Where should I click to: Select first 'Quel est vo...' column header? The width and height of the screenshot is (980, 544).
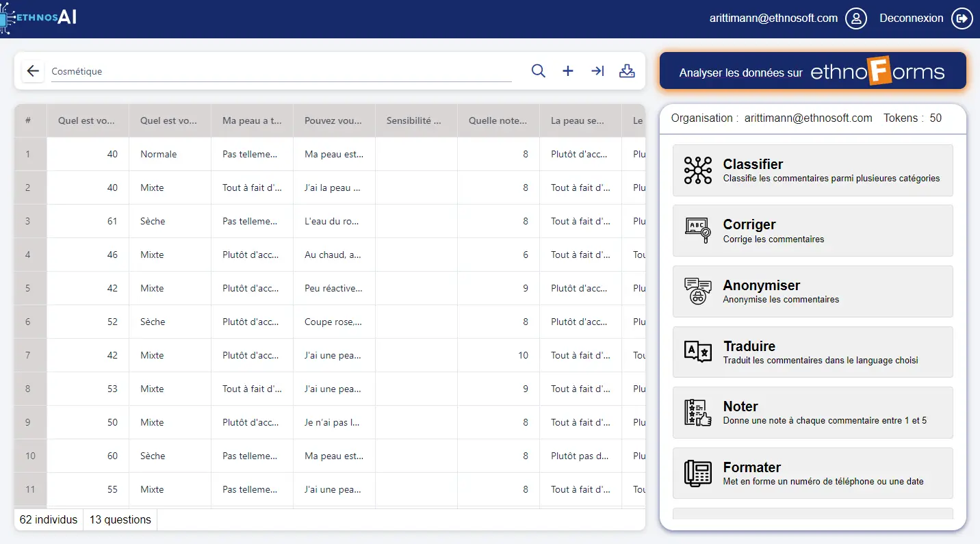pos(88,120)
